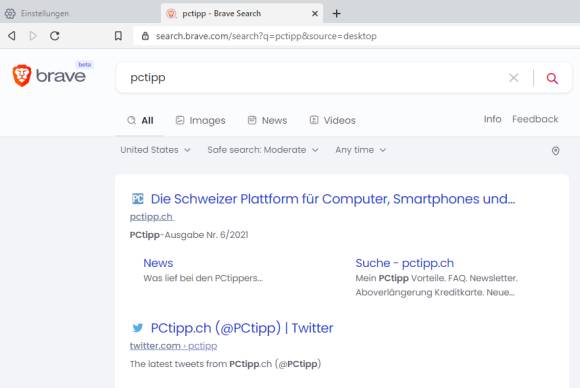Click the address bar URL text
Image resolution: width=580 pixels, height=388 pixels.
click(x=266, y=36)
